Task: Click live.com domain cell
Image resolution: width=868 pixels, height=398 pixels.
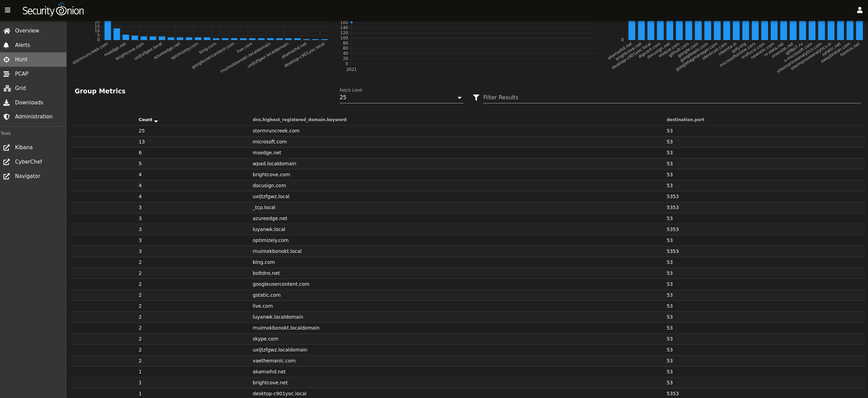Action: (x=263, y=306)
